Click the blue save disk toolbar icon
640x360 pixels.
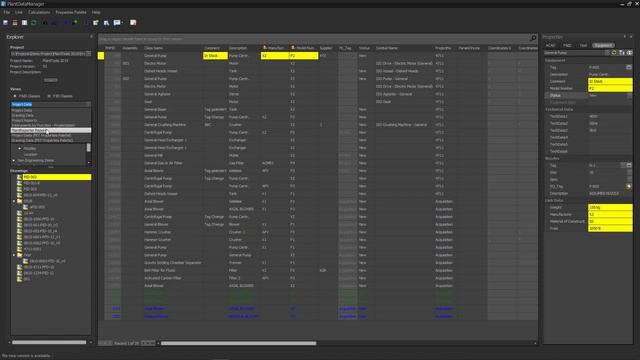tap(5, 23)
